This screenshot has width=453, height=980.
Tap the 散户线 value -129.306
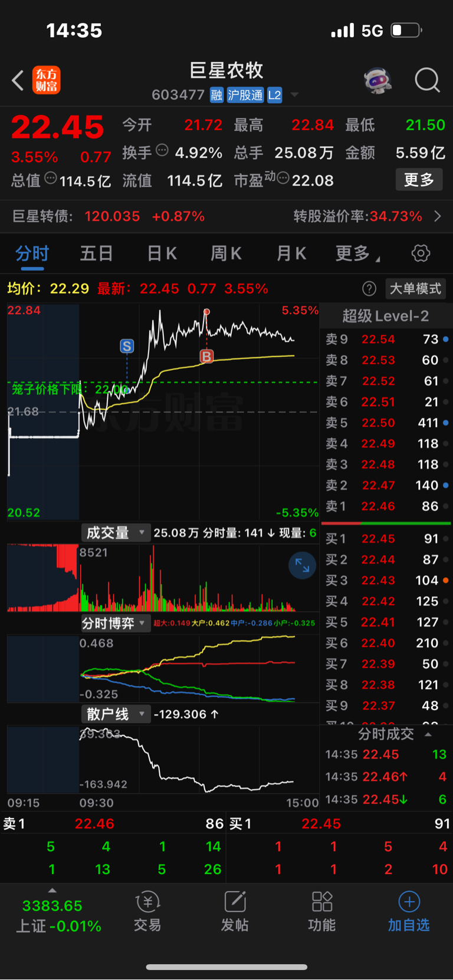(186, 714)
